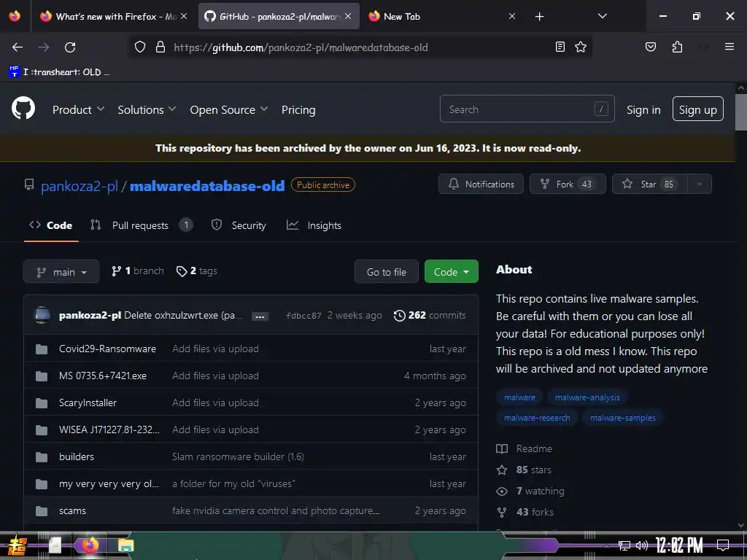Open the Pocket save icon
The width and height of the screenshot is (747, 560).
(x=650, y=47)
